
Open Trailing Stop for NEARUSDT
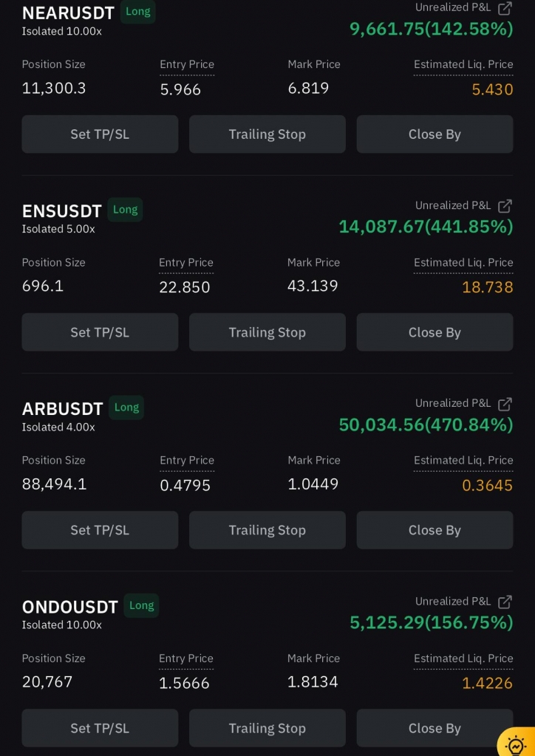[267, 134]
